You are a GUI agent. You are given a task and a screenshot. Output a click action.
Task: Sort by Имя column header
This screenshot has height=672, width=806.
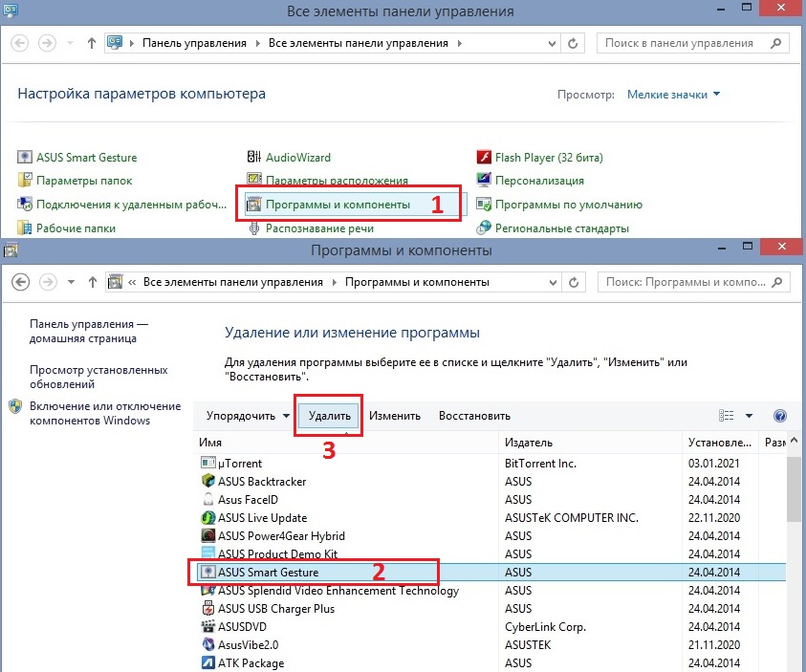(346, 443)
